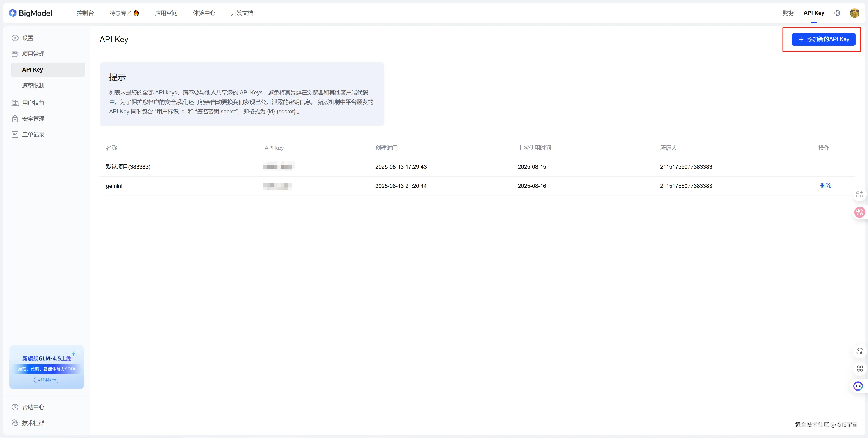
Task: Click the BigModel logo icon
Action: point(13,13)
